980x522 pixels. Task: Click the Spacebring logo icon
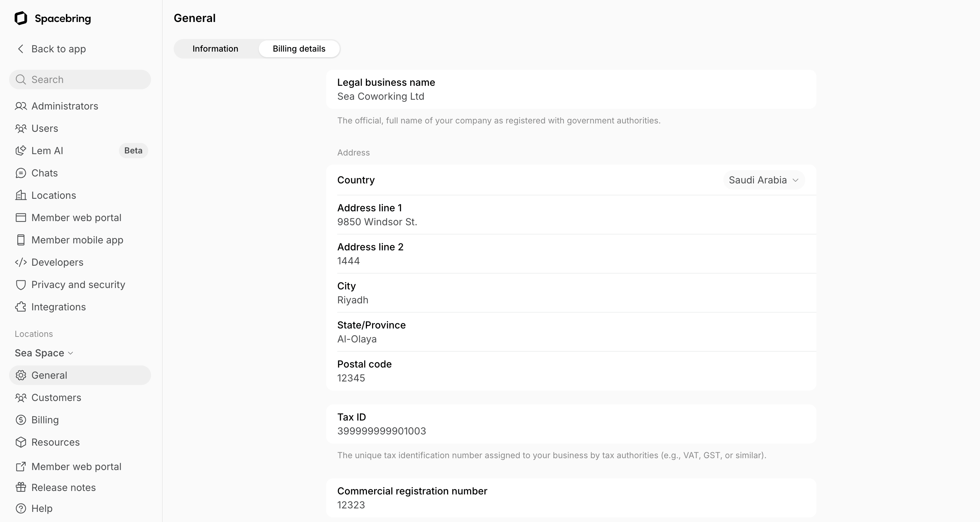pos(21,18)
